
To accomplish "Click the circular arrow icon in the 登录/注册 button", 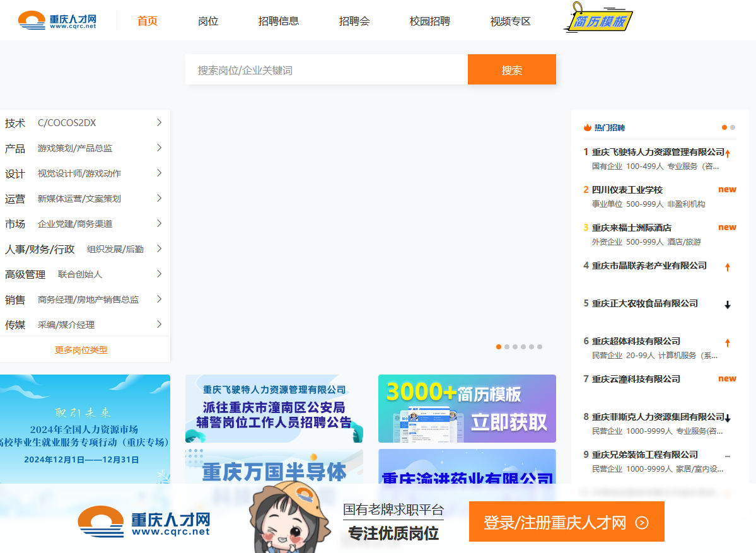I will [643, 521].
